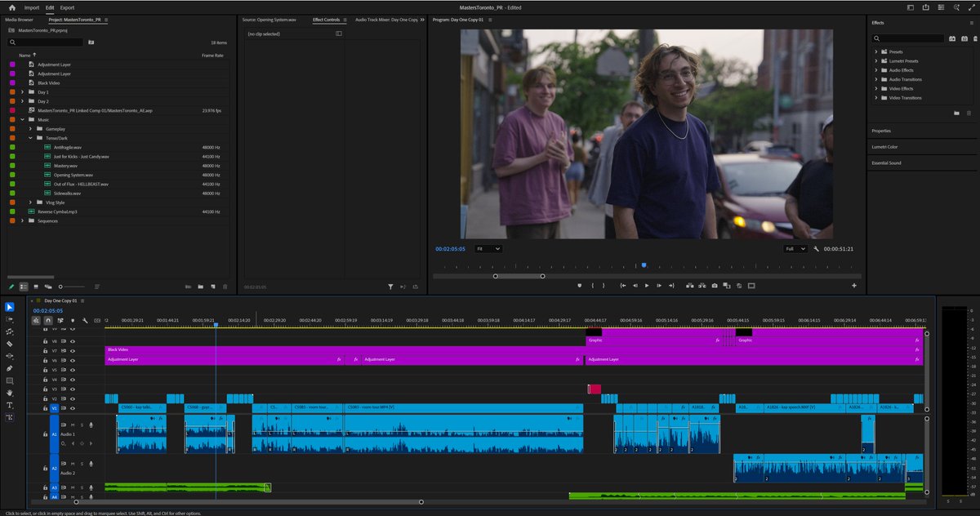Click Mark Out bracket in Program Monitor
This screenshot has height=516, width=980.
tap(604, 286)
